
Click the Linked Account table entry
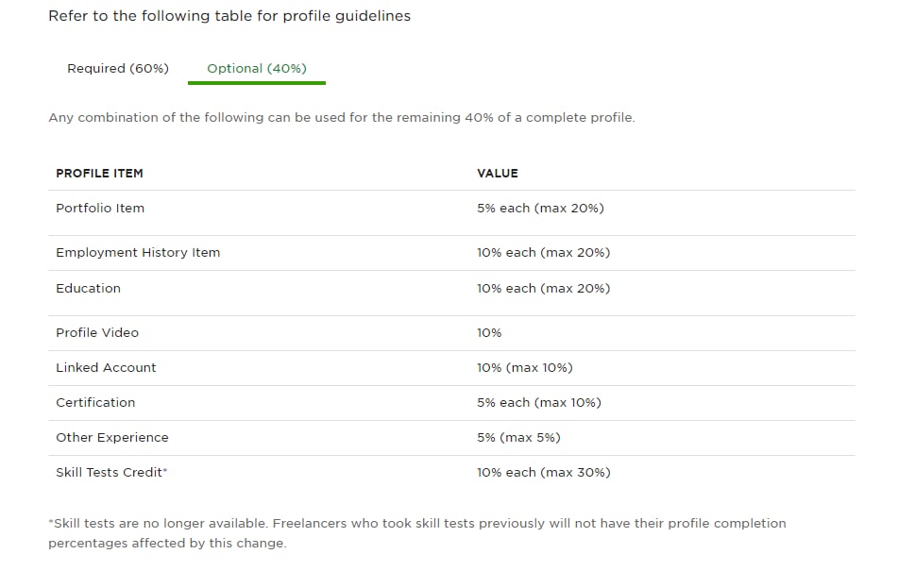point(106,367)
